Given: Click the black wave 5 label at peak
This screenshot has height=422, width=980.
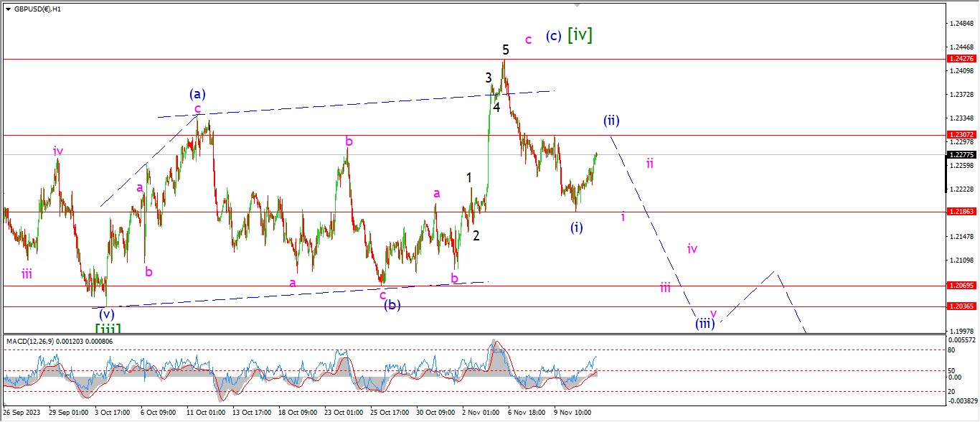Looking at the screenshot, I should tap(506, 50).
